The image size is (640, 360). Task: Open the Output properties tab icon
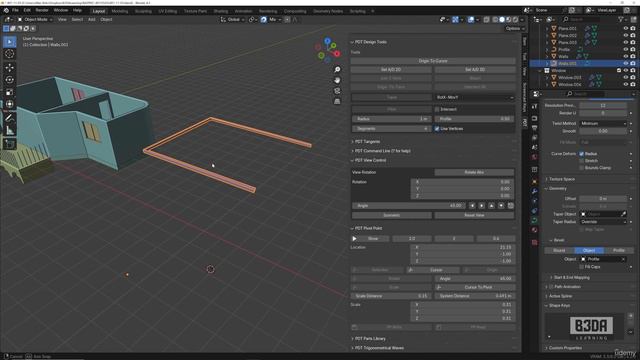point(535,128)
